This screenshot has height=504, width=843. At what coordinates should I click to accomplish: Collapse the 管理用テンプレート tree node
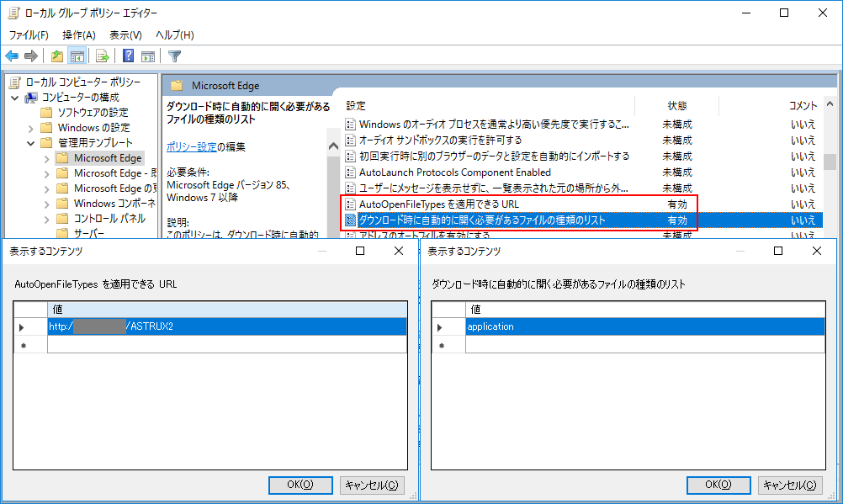[x=30, y=143]
